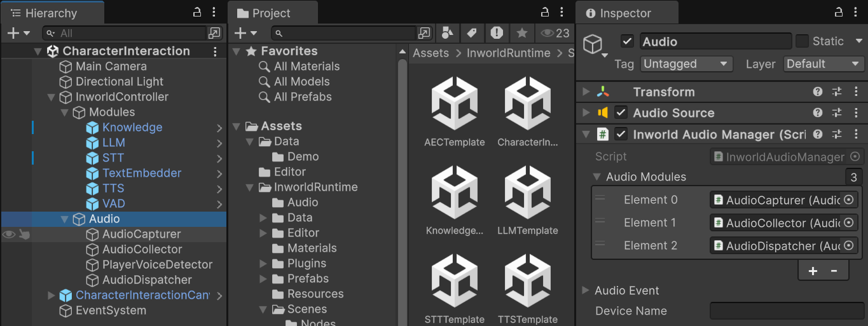
Task: Disable the Audio Source component checkbox
Action: 621,113
